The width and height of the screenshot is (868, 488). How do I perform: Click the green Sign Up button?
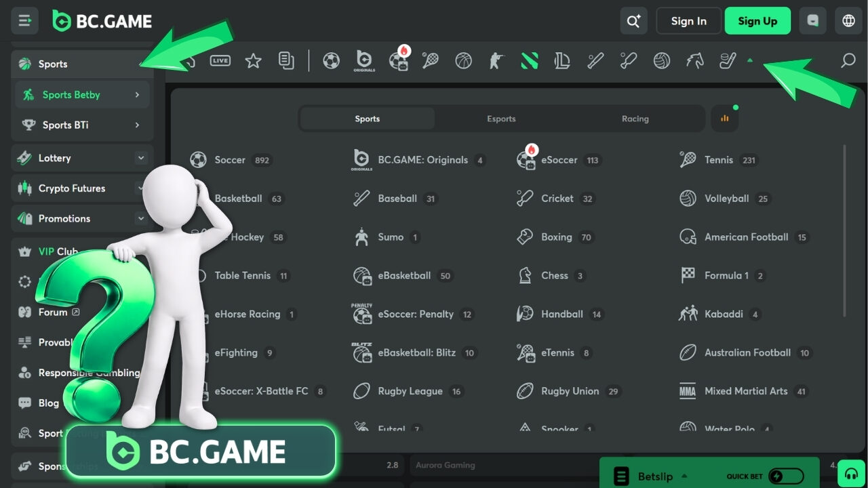point(757,21)
